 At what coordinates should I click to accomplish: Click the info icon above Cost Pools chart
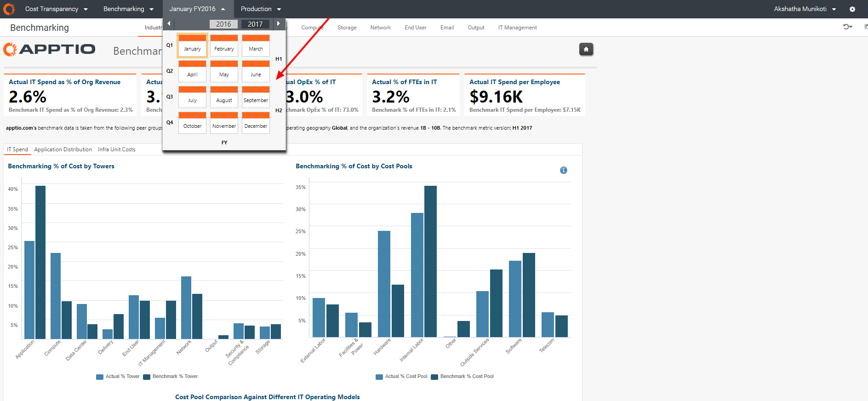coord(564,170)
